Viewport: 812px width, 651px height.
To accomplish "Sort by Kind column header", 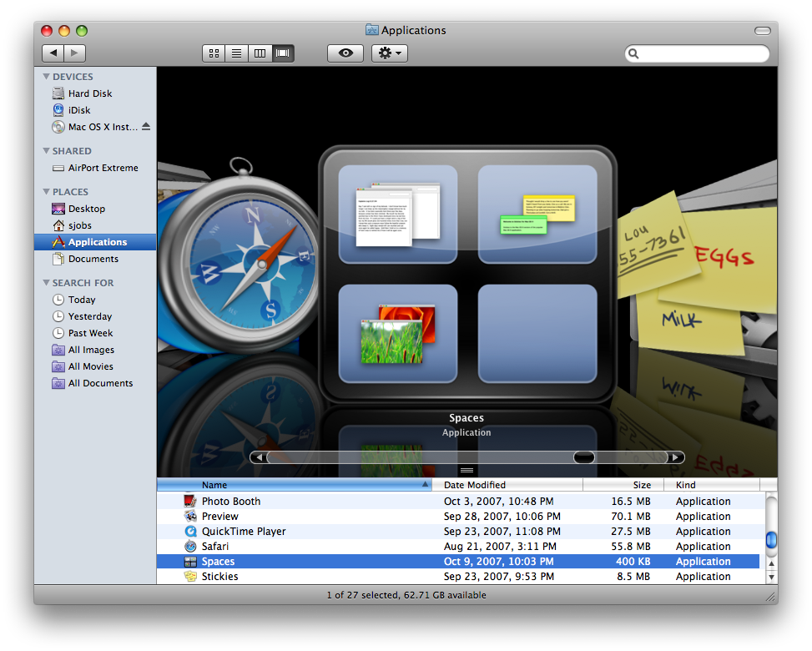I will [712, 485].
